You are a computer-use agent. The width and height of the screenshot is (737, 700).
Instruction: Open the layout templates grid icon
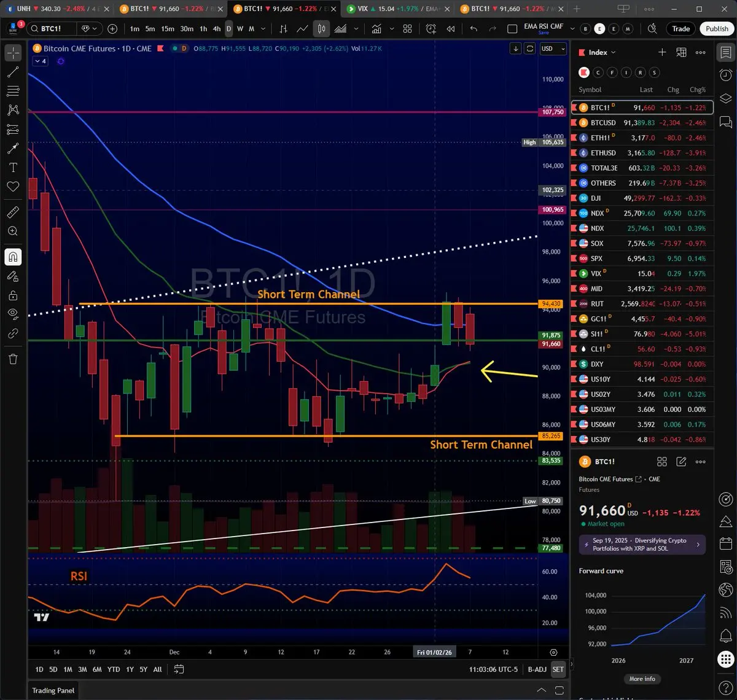pyautogui.click(x=407, y=29)
